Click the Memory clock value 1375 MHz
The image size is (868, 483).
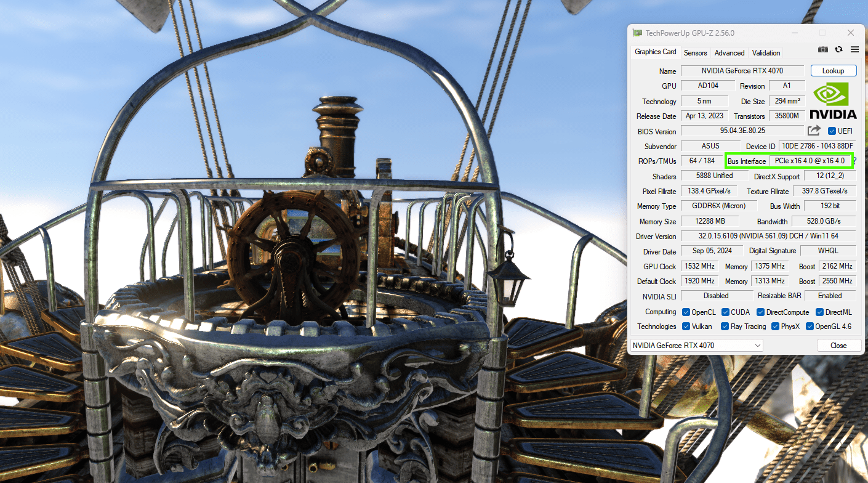(770, 266)
